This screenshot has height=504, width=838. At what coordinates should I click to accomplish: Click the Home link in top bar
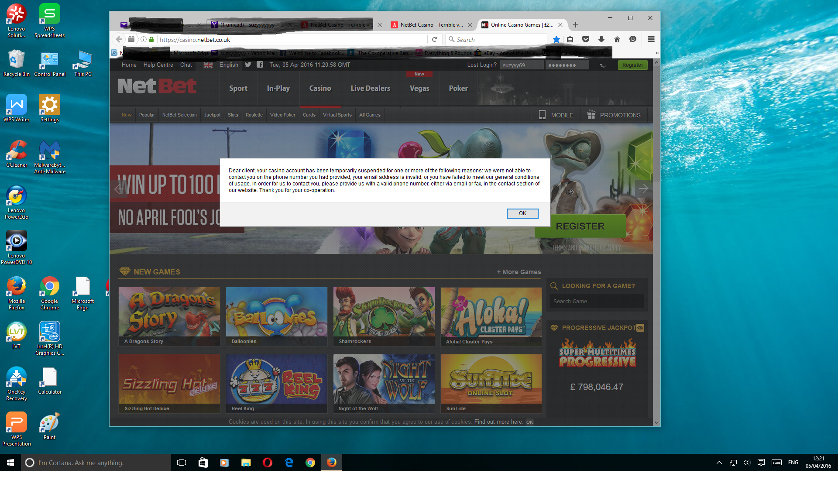(129, 65)
